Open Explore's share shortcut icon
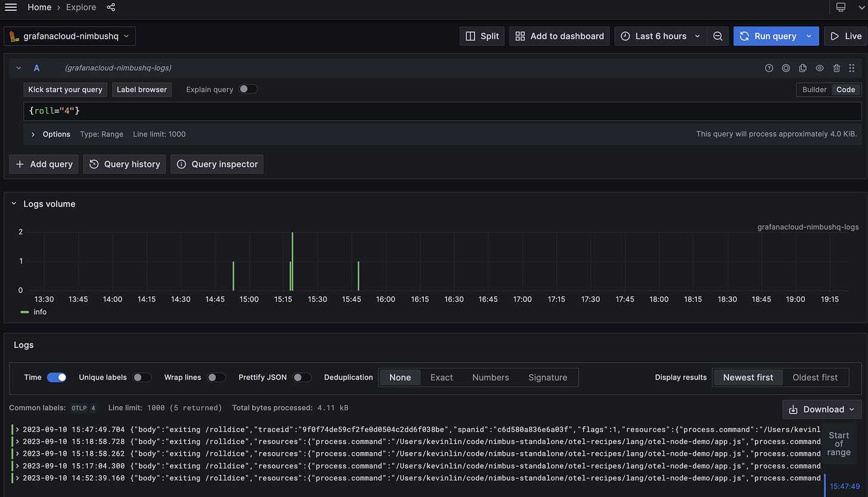The height and width of the screenshot is (497, 868). 111,7
